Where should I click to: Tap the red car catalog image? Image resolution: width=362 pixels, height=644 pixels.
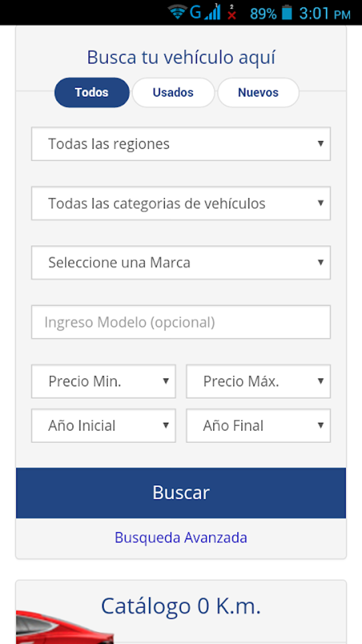(x=64, y=627)
